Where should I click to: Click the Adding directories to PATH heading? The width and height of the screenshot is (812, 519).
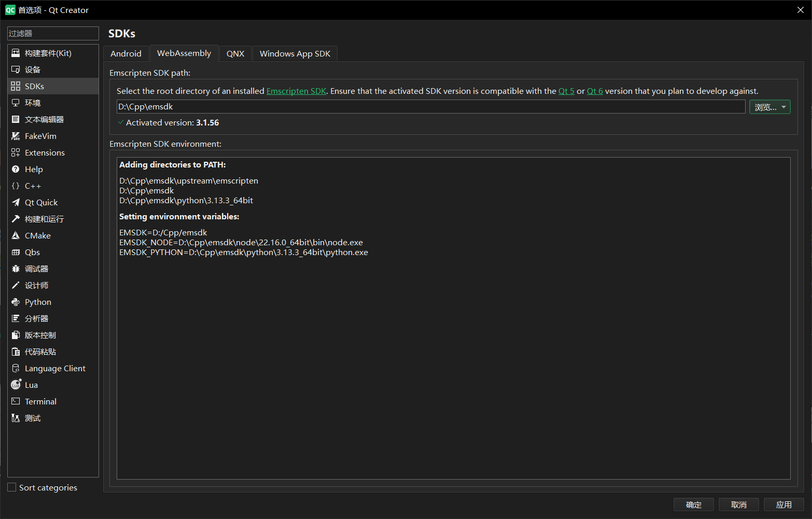[x=173, y=164]
